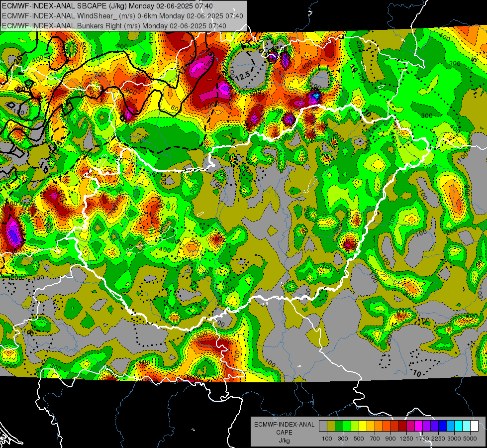Viewport: 487px width, 448px height.
Task: Select the olive swatch in CAPE legend
Action: (331, 426)
